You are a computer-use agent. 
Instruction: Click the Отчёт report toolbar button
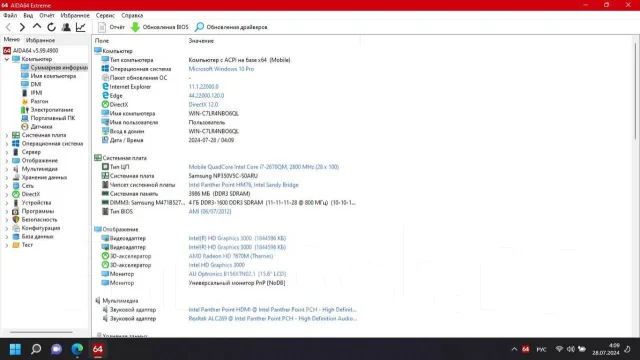point(111,27)
